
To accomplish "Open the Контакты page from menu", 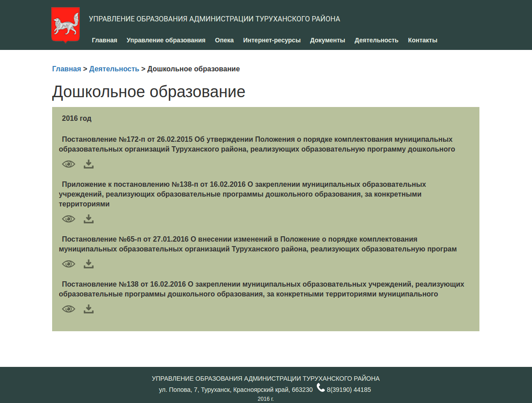I will (x=422, y=40).
